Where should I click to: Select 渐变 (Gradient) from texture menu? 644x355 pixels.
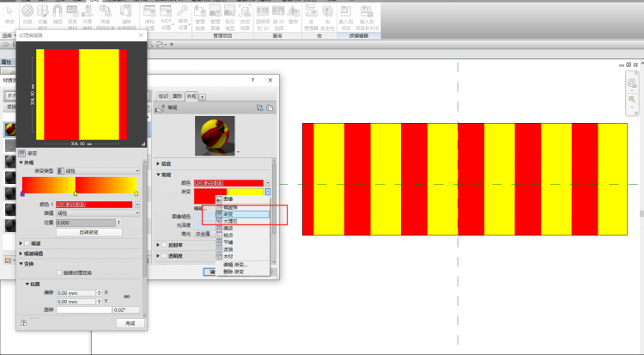242,214
